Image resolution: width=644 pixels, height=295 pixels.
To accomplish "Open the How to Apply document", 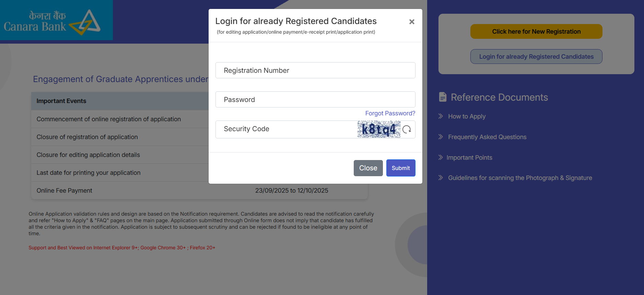I will pyautogui.click(x=467, y=116).
